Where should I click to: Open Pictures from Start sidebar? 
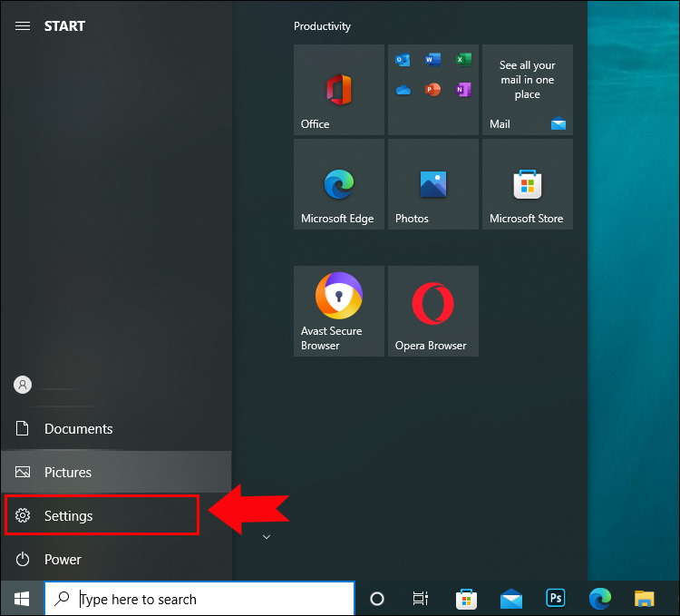[x=116, y=472]
